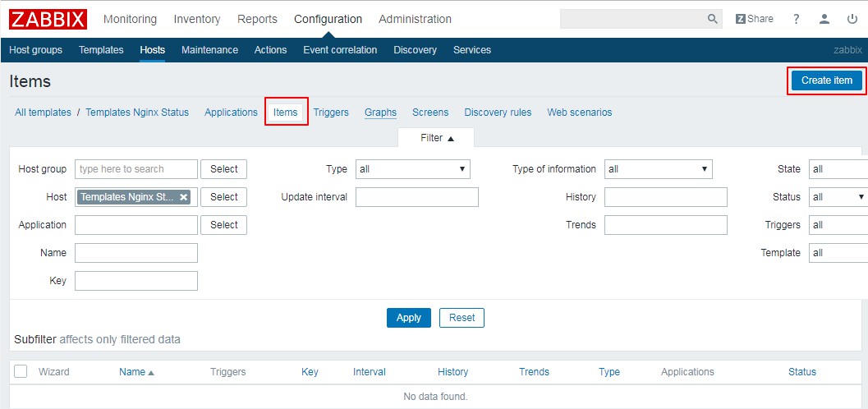Open the Status dropdown
Screen dimensions: 868x409
coord(838,197)
